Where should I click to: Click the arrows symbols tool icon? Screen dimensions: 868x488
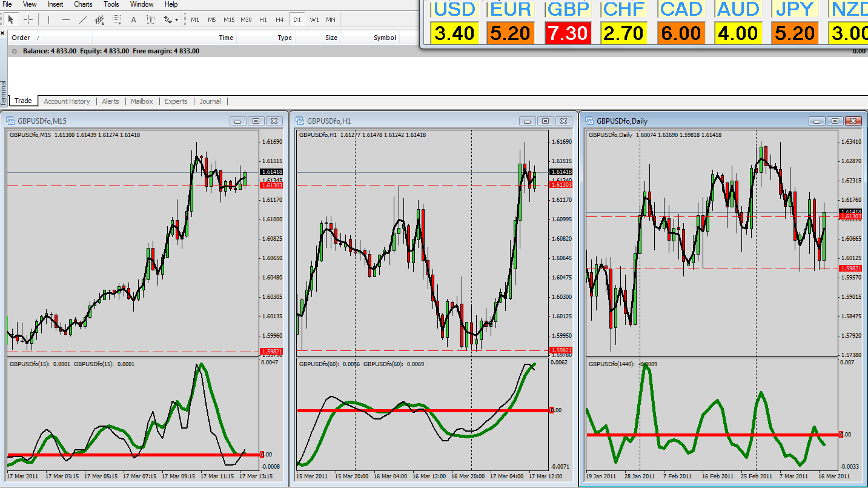(x=167, y=19)
